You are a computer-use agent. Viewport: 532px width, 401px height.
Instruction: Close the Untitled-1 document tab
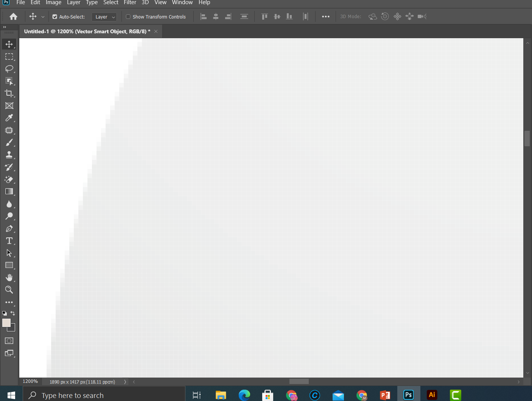(156, 31)
